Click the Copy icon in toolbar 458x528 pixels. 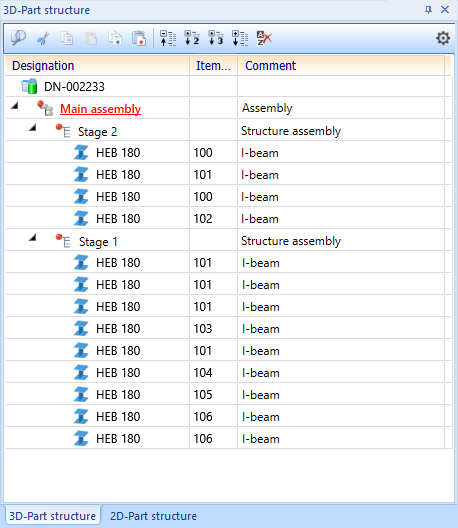67,38
